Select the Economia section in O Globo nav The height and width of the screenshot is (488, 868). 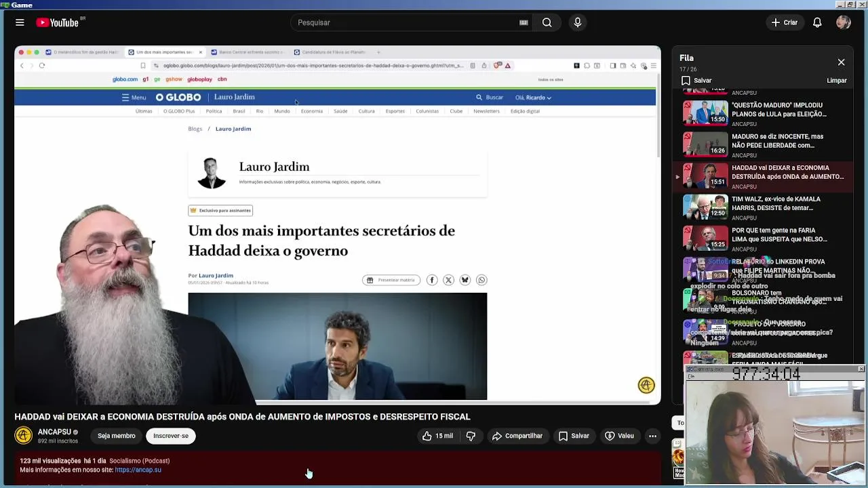(312, 111)
